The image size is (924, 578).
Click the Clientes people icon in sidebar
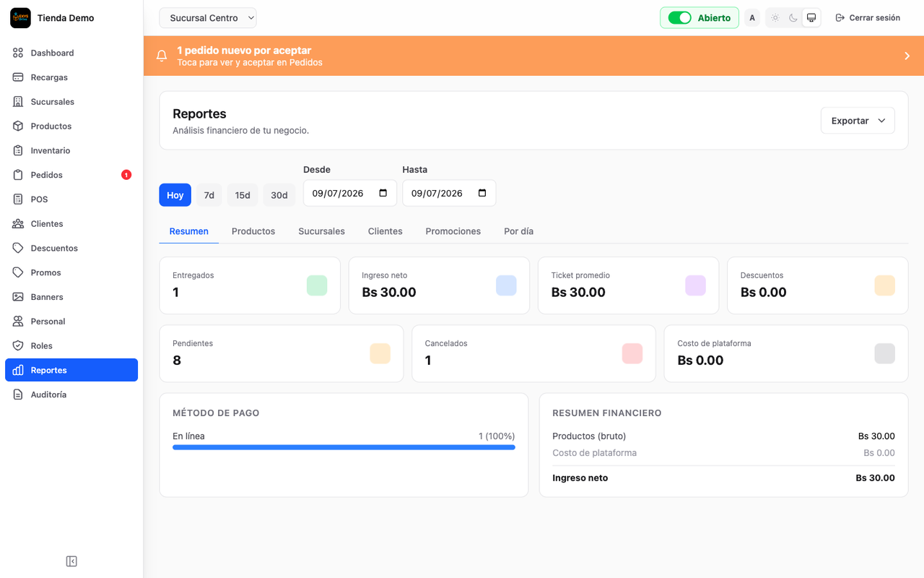coord(18,224)
